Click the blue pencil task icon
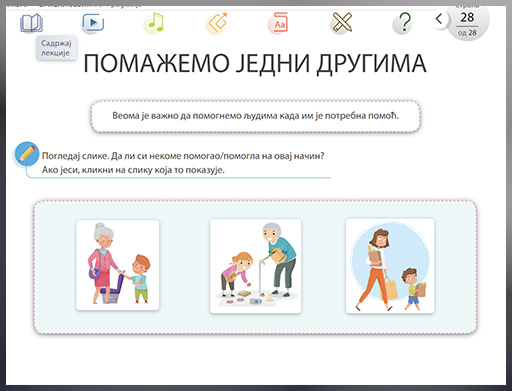Viewport: 512px width, 391px height. (x=27, y=154)
